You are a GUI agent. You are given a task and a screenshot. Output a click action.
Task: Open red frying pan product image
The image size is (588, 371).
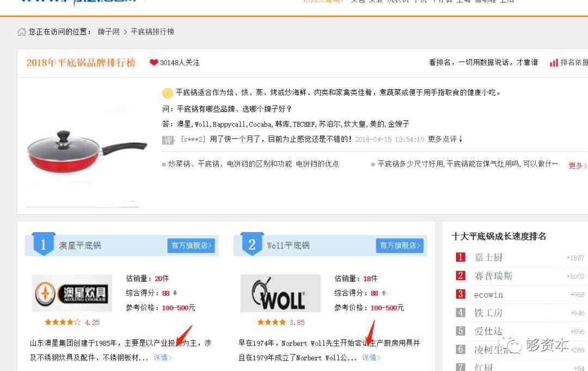87,153
